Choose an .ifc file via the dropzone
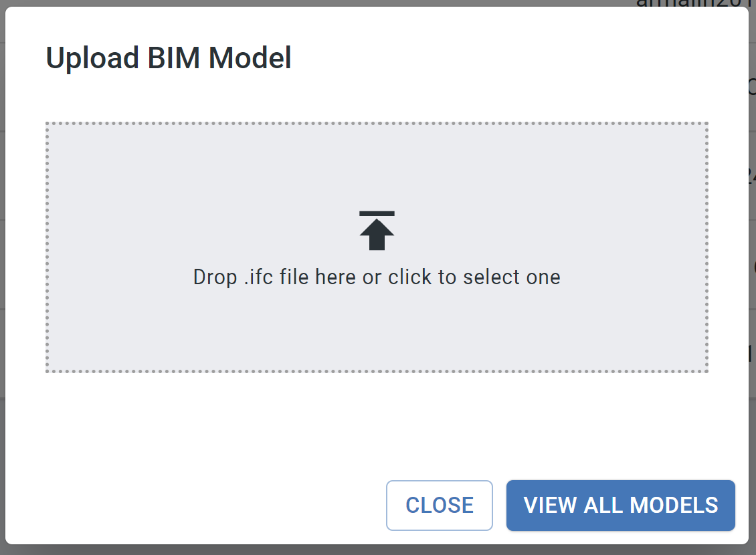 click(x=377, y=247)
